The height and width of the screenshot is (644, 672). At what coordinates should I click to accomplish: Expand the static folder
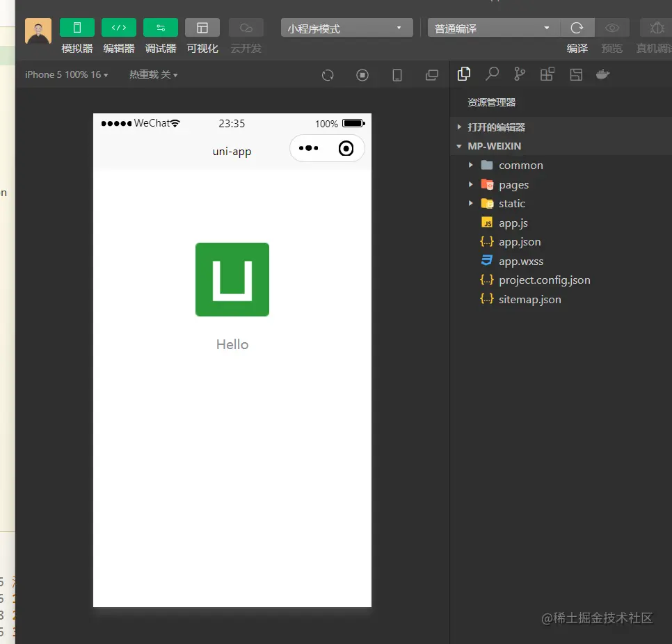coord(561,204)
